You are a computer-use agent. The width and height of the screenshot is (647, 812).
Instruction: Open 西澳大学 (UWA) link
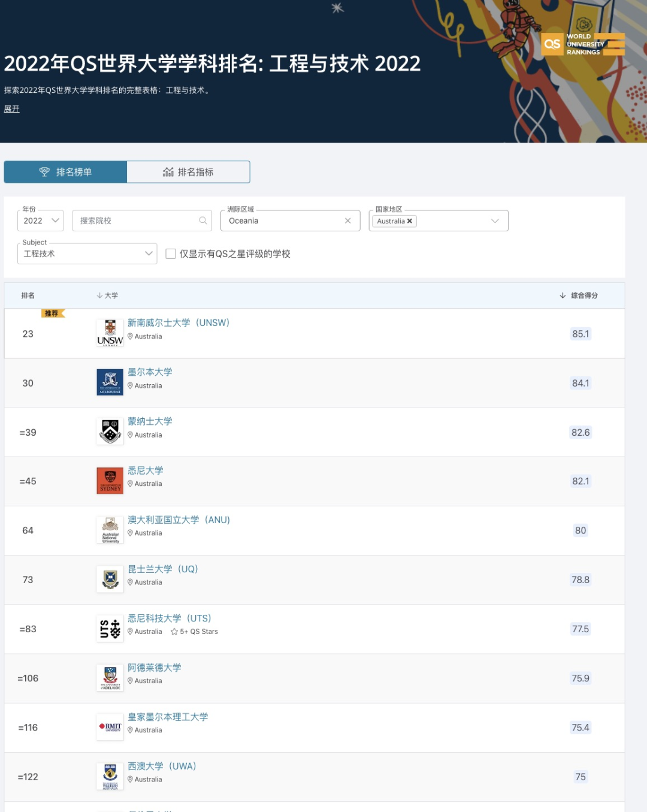coord(162,766)
